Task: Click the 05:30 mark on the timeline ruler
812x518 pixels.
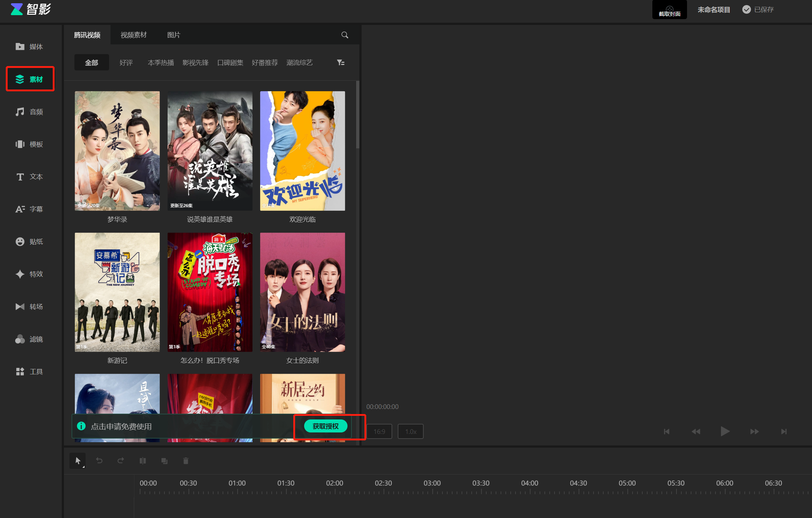Action: tap(676, 483)
